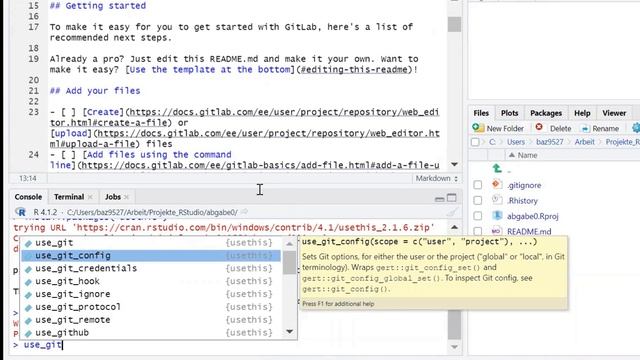Click the icon beside use_github
The image size is (640, 360).
pos(28,333)
